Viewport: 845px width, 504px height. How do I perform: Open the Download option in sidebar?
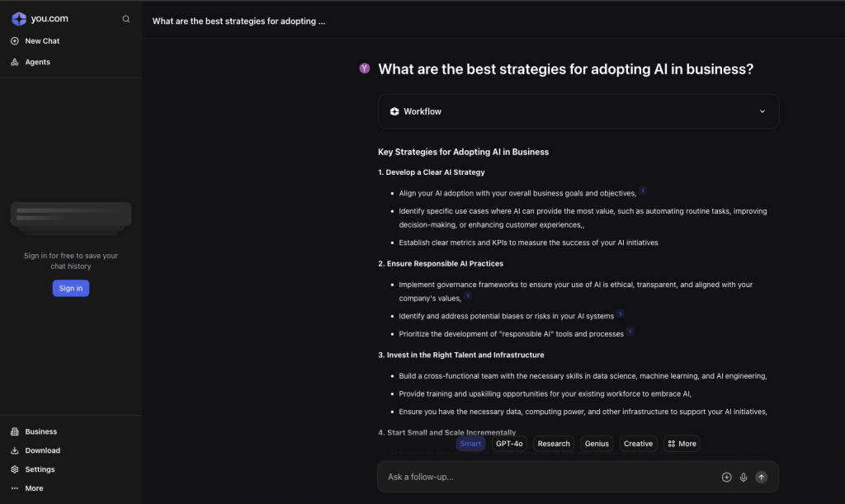(x=42, y=450)
